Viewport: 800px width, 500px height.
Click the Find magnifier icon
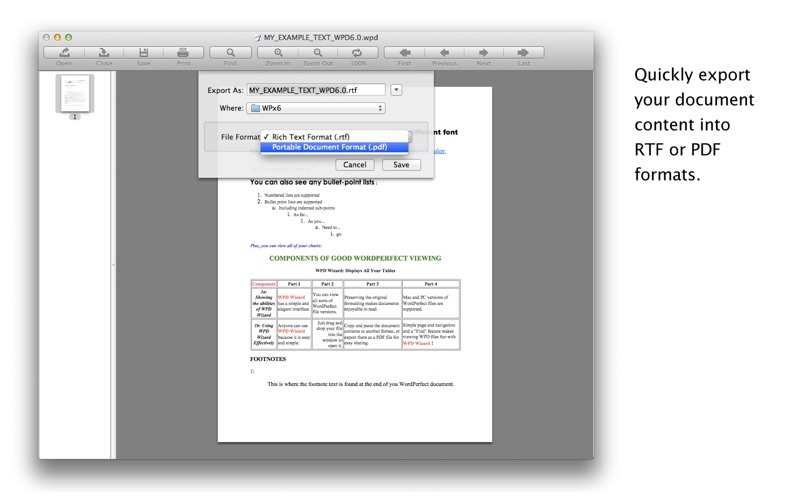[x=230, y=53]
